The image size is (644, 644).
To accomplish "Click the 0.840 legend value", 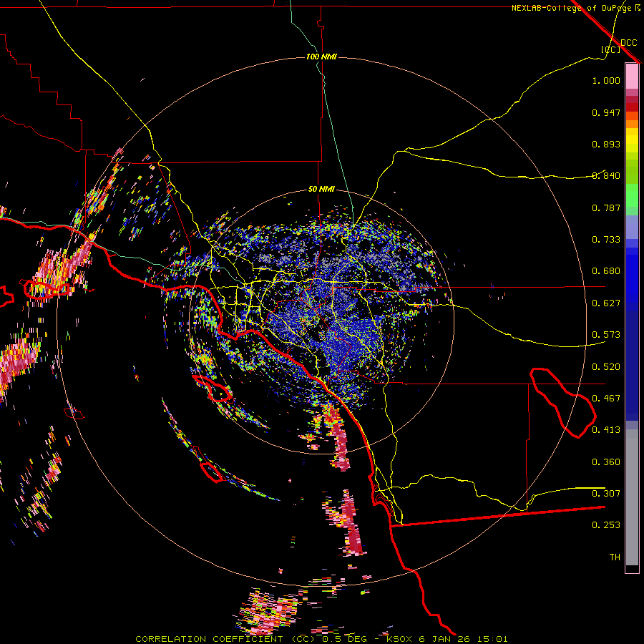I will 606,176.
